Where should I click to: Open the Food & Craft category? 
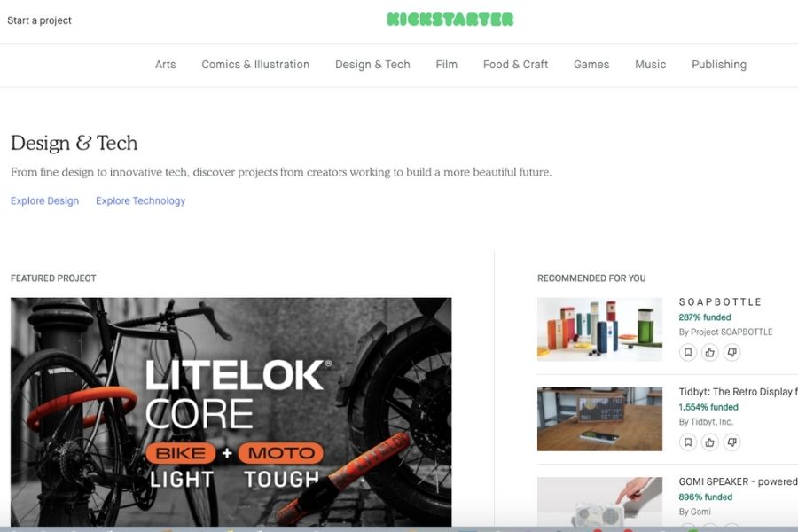pyautogui.click(x=515, y=65)
